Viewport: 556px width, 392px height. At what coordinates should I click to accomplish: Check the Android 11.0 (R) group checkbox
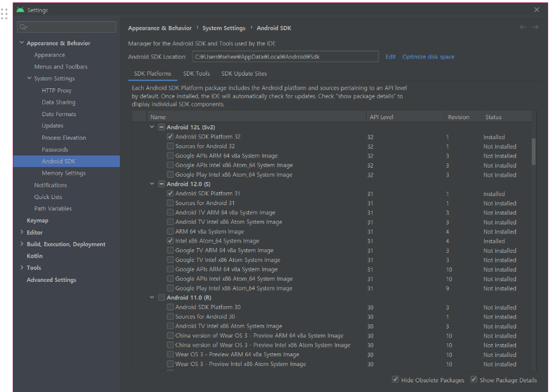click(161, 298)
